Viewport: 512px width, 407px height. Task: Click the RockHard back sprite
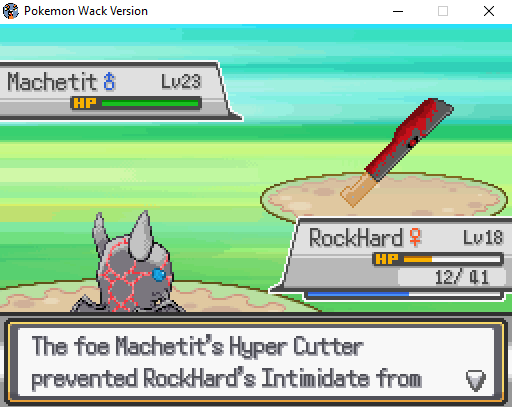pos(128,262)
